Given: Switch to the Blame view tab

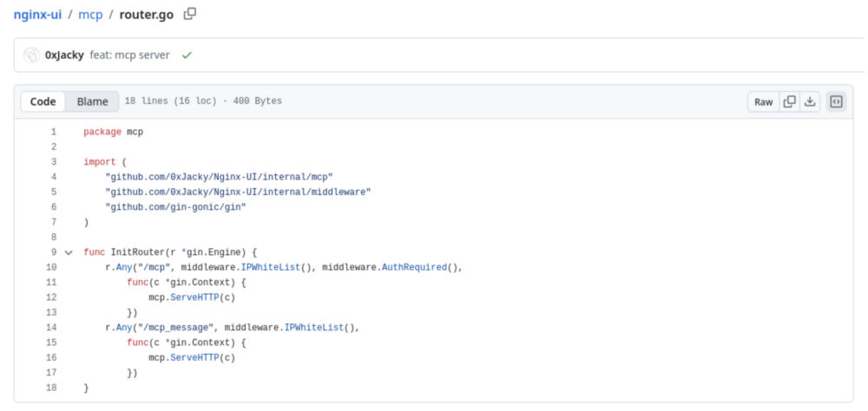Looking at the screenshot, I should [92, 101].
